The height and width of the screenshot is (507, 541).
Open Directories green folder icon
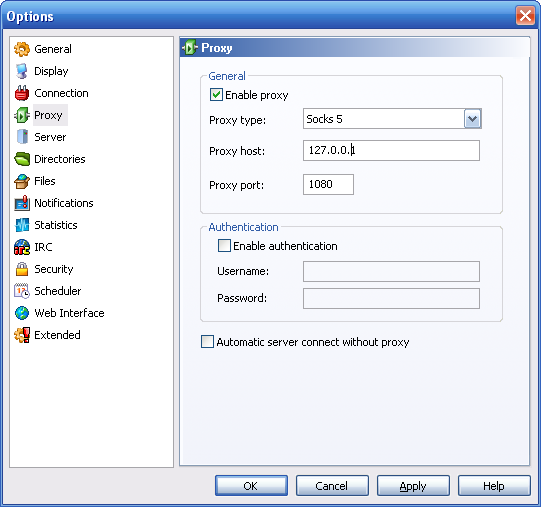tap(22, 159)
